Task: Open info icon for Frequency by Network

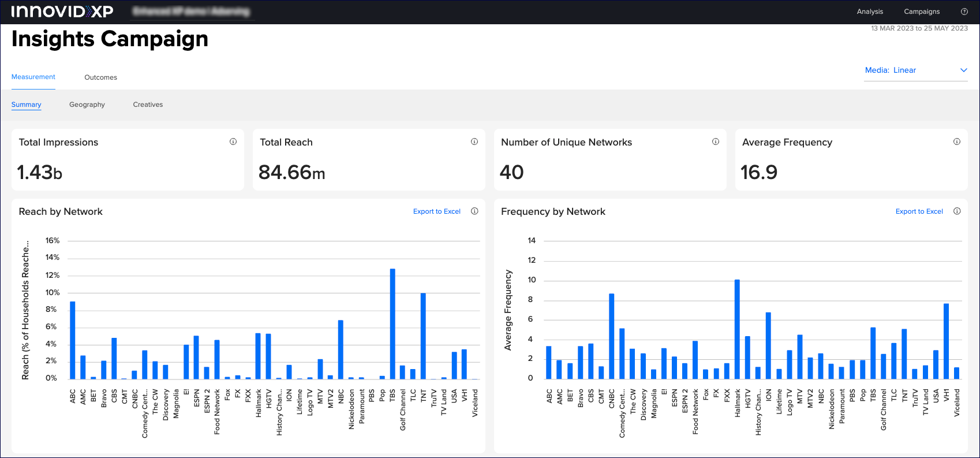Action: coord(957,211)
